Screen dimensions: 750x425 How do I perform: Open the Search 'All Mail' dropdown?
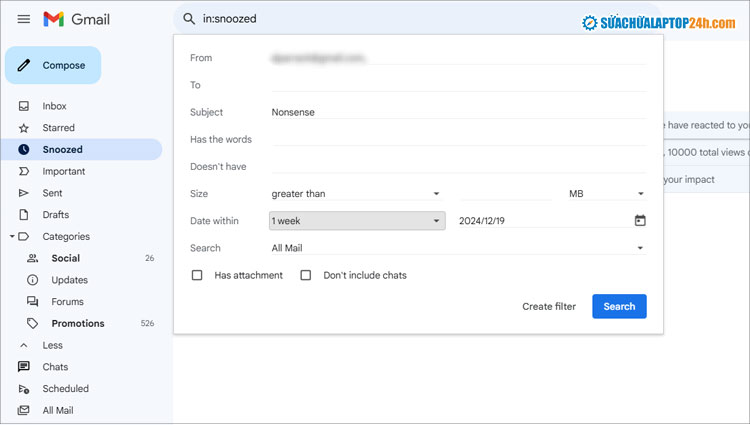tap(458, 248)
